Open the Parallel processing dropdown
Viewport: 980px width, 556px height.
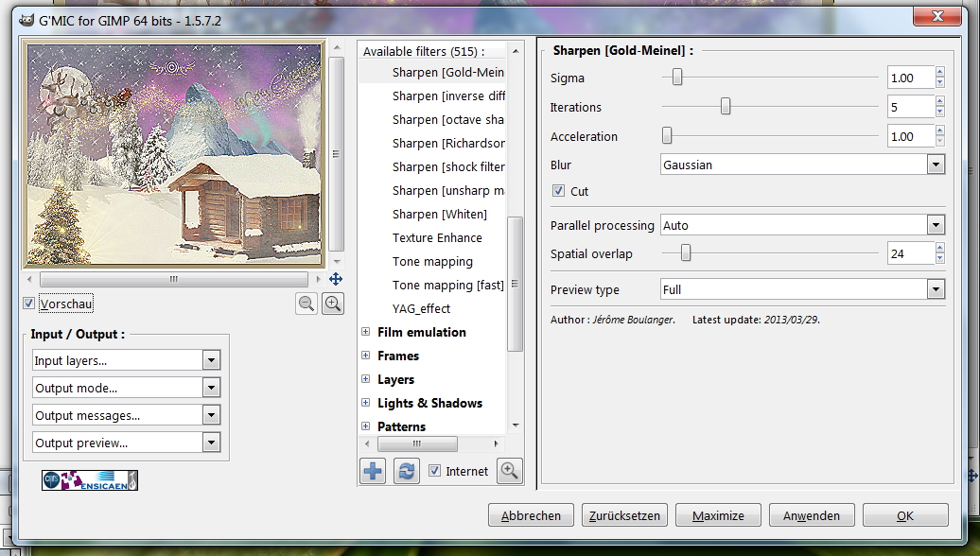point(802,226)
